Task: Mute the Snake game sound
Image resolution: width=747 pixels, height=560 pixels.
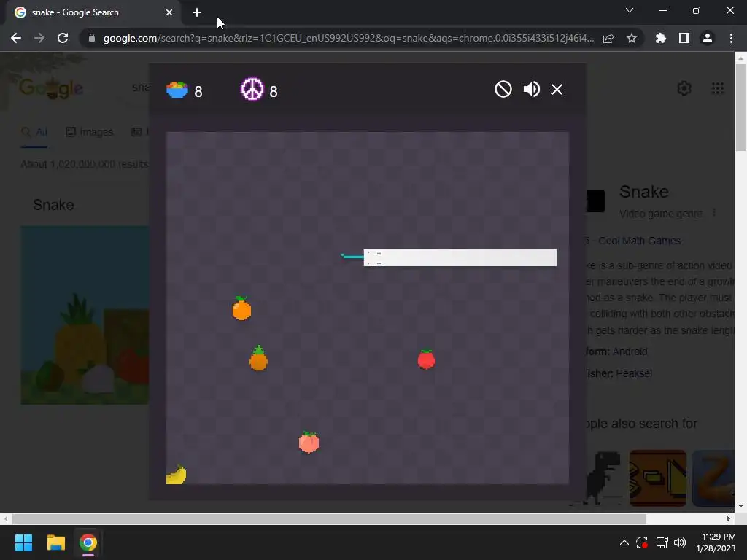Action: [531, 89]
